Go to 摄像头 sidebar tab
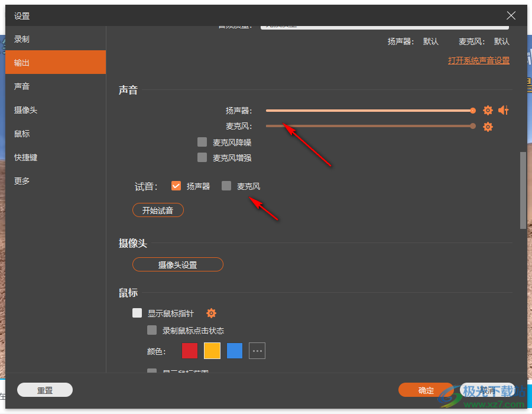Viewport: 532px width, 414px height. pyautogui.click(x=56, y=110)
